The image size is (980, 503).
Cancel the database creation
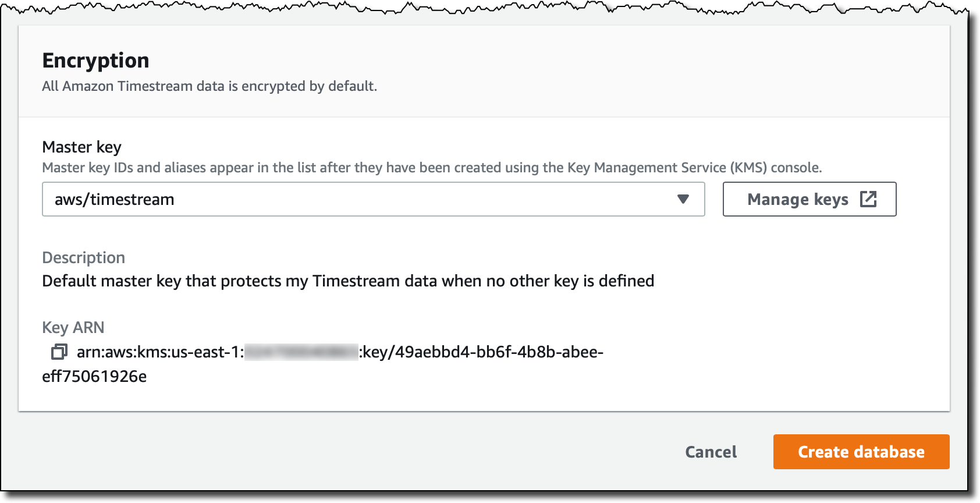(x=711, y=452)
